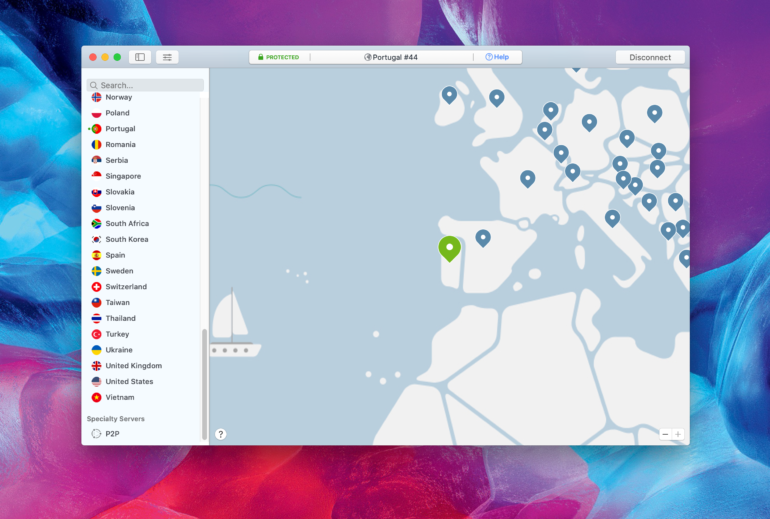
Task: Click the Turkey flag icon
Action: point(96,334)
